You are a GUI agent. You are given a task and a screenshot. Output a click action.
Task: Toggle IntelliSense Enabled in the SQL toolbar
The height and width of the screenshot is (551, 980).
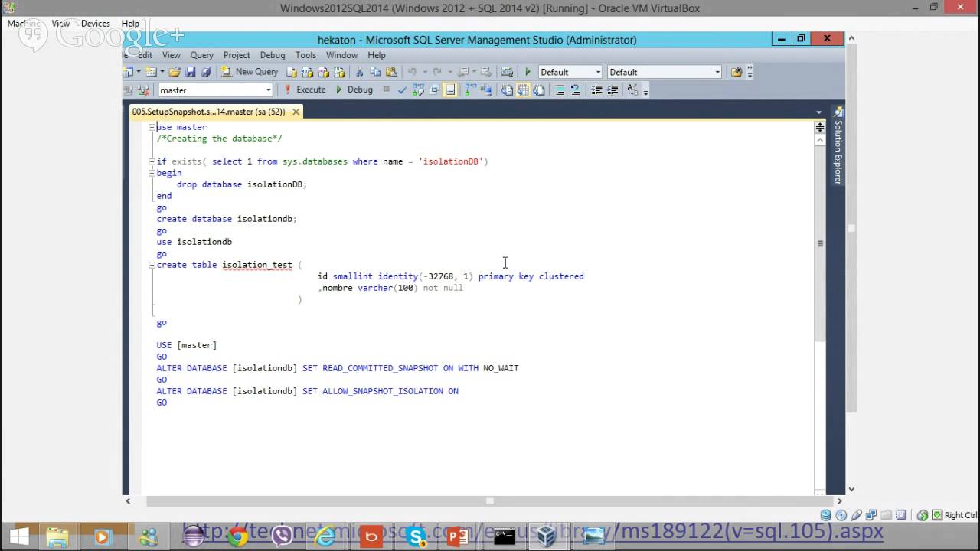450,90
